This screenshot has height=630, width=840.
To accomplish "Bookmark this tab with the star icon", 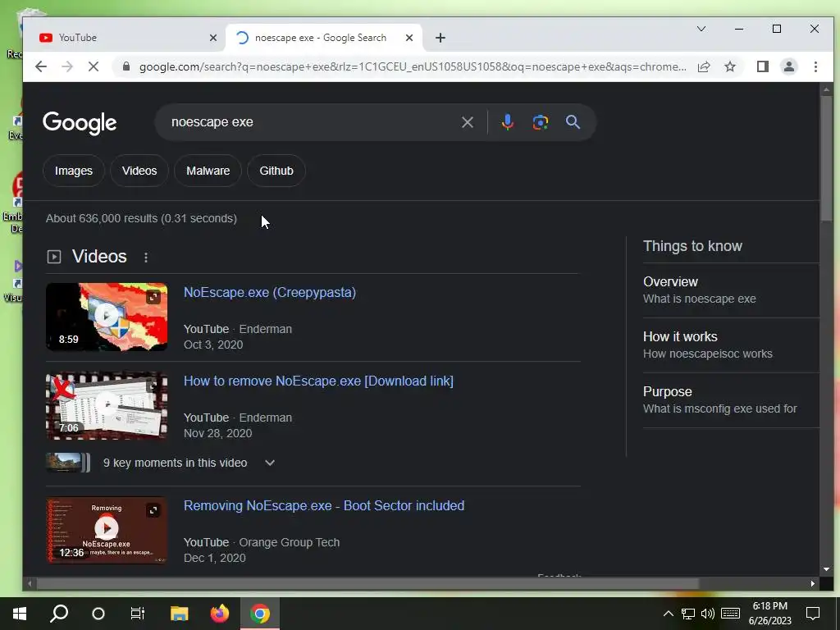I will click(x=730, y=66).
